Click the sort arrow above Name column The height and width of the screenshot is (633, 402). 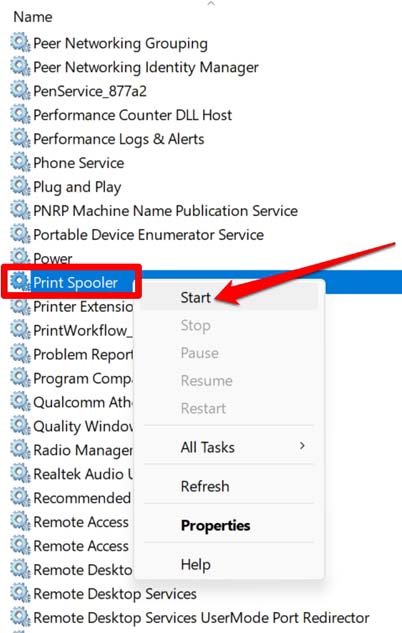point(211,3)
